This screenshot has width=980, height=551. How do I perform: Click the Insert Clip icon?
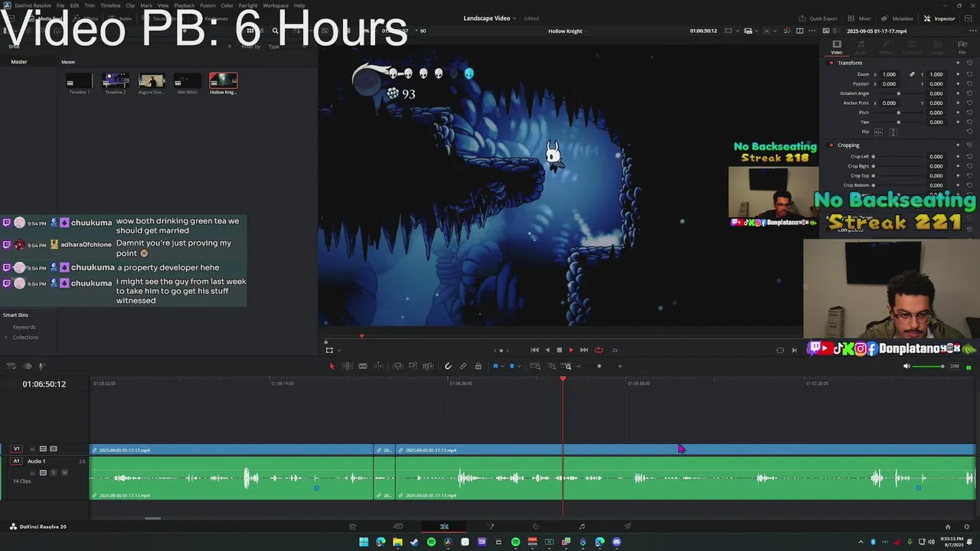tap(397, 366)
